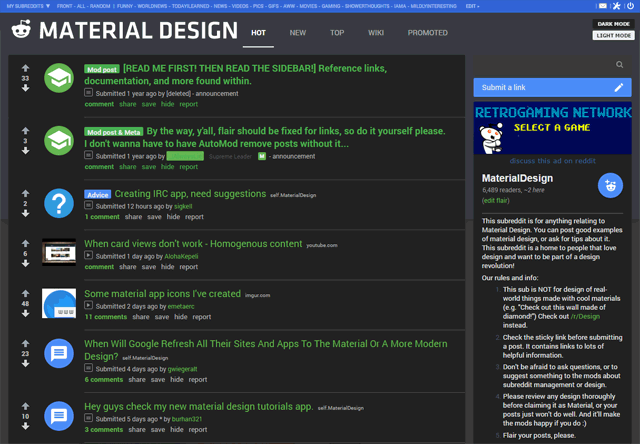Click the search magnifier icon in sidebar

tap(620, 64)
